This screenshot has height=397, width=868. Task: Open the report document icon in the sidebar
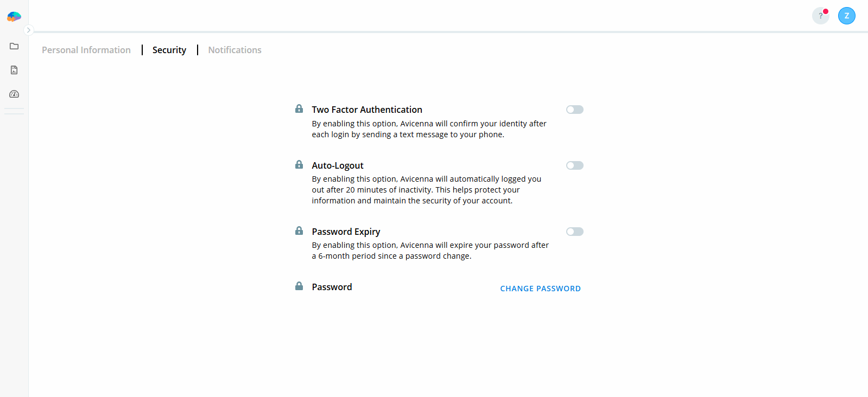[x=14, y=70]
